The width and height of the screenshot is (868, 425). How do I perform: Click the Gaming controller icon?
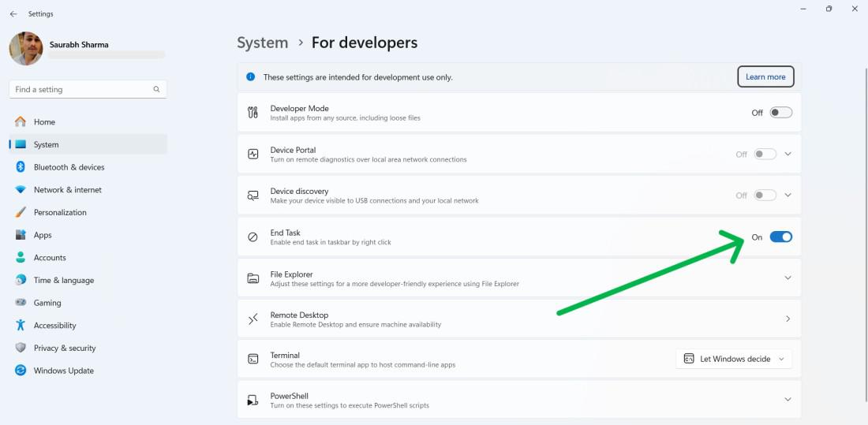21,303
